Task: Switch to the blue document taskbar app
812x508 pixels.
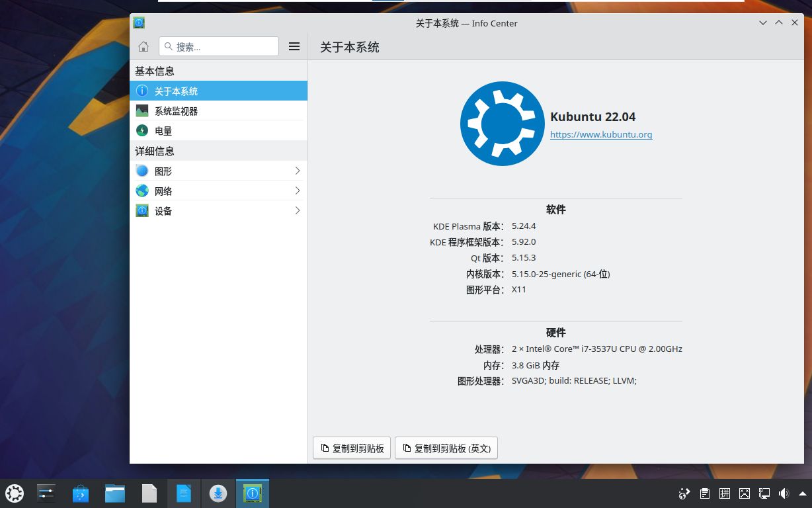Action: [184, 493]
